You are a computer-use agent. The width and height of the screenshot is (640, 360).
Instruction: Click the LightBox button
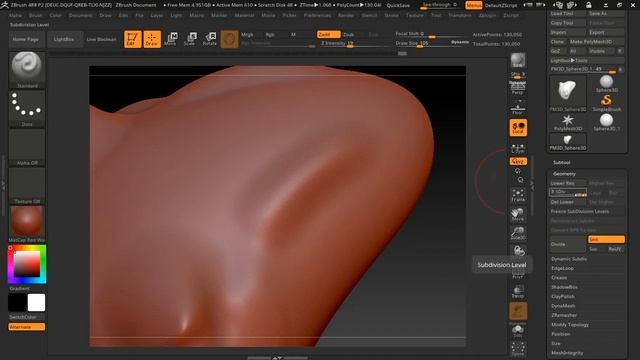[x=64, y=39]
